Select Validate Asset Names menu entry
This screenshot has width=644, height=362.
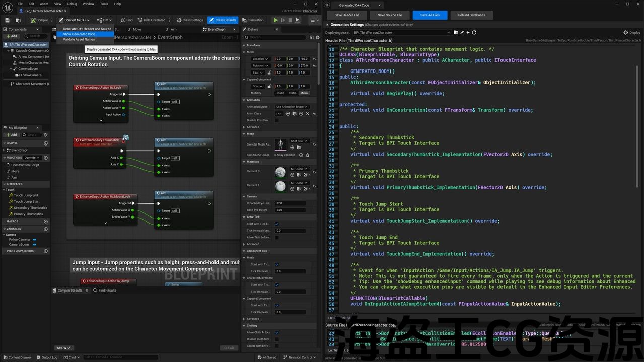pyautogui.click(x=79, y=39)
